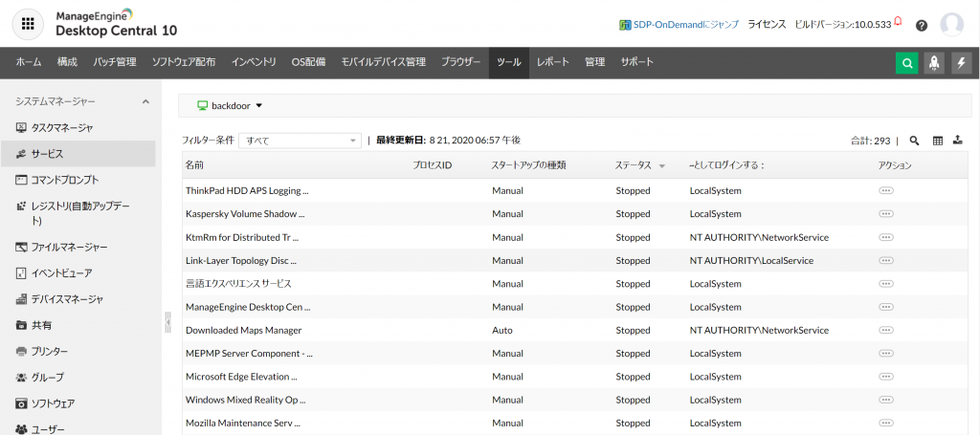This screenshot has width=980, height=435.
Task: Open the rocket quick launch icon
Action: pos(934,62)
